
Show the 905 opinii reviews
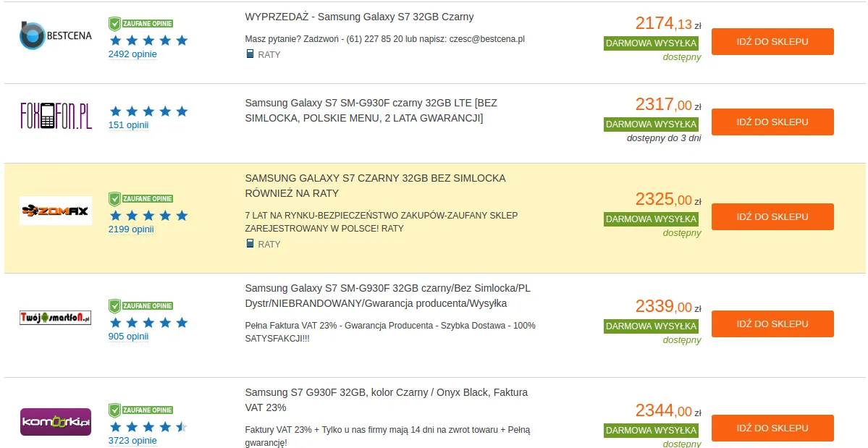tap(128, 336)
